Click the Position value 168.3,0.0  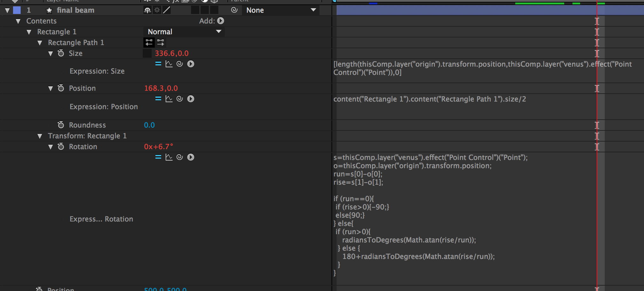coord(161,88)
